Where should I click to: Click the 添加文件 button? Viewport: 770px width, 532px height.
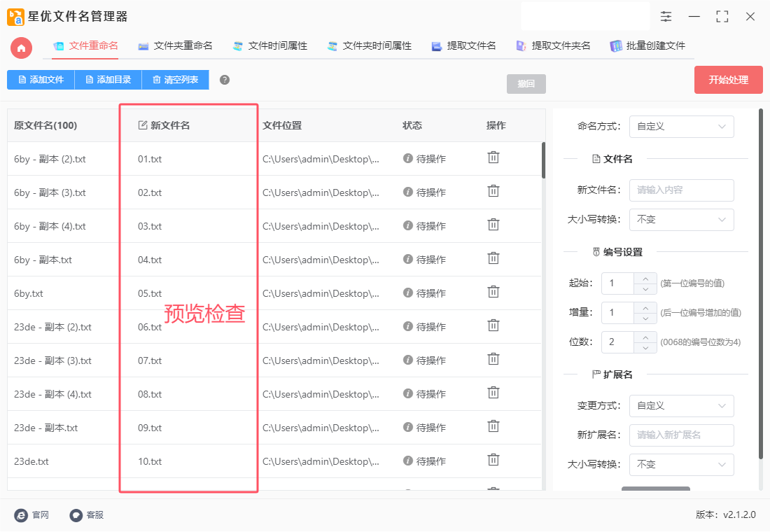(41, 80)
